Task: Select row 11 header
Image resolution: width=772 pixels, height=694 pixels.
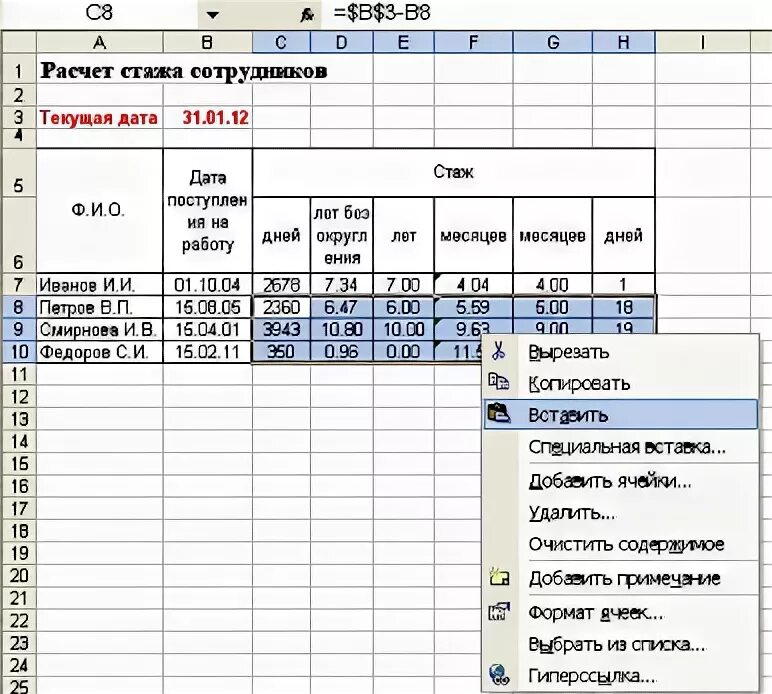Action: pos(19,375)
